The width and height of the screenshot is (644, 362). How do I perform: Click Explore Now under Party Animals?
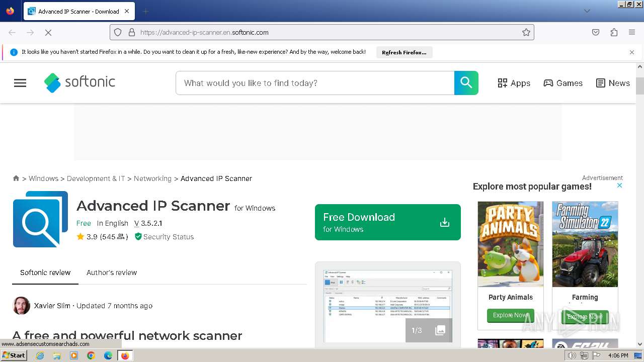pos(511,315)
